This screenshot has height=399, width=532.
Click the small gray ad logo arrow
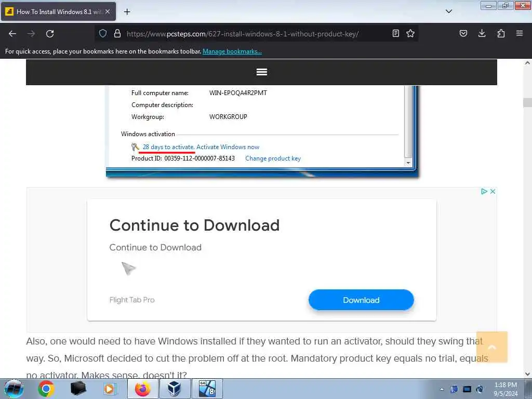point(129,269)
